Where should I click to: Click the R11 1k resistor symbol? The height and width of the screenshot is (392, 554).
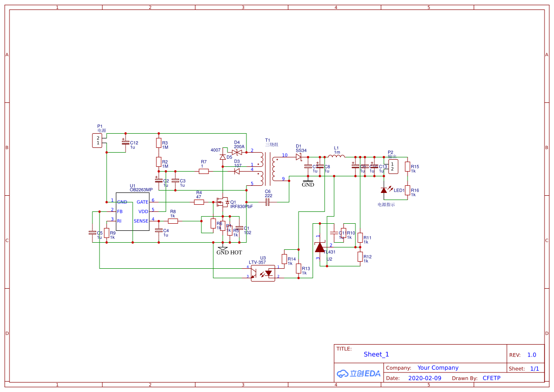coord(360,237)
